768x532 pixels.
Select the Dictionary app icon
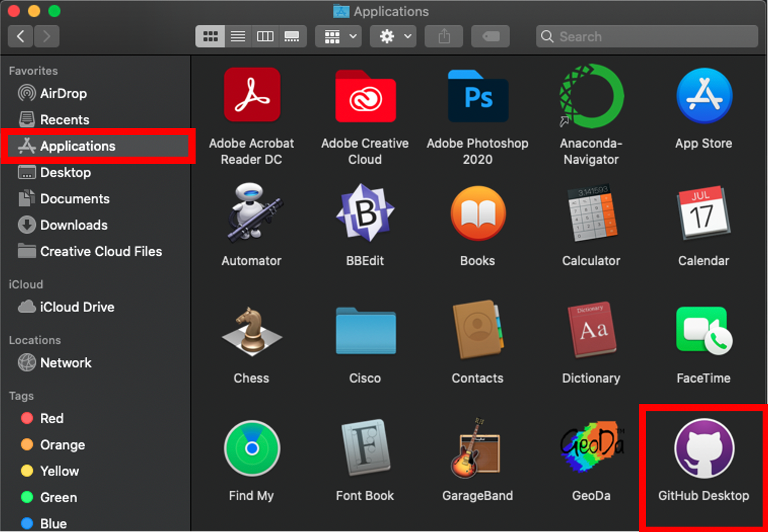(x=591, y=331)
